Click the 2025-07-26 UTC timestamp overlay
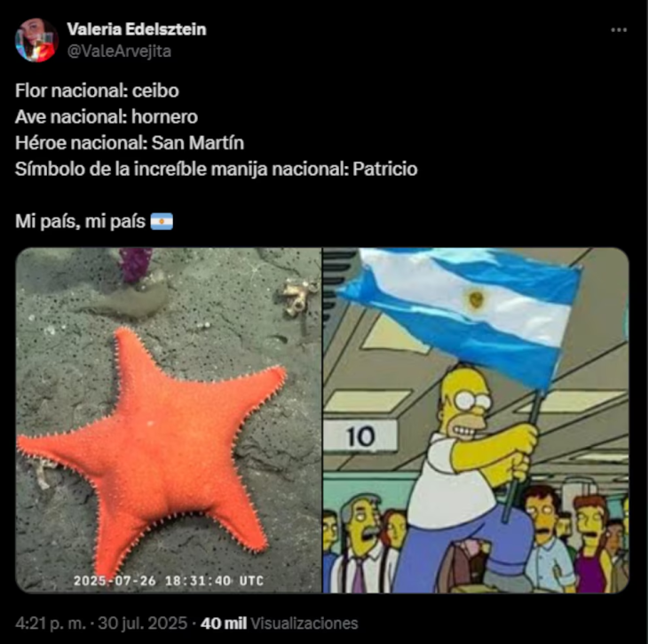 [x=169, y=581]
